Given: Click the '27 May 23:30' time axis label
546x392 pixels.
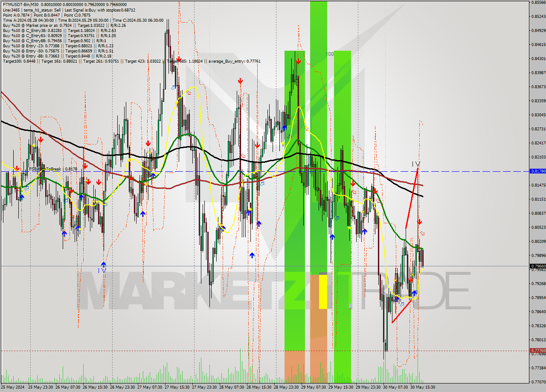Looking at the screenshot, I should (205, 387).
